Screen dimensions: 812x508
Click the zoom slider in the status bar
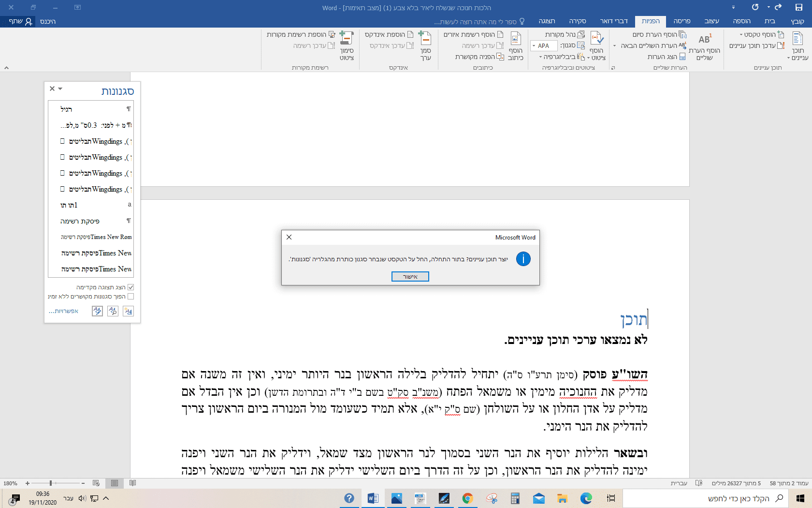[x=55, y=483]
